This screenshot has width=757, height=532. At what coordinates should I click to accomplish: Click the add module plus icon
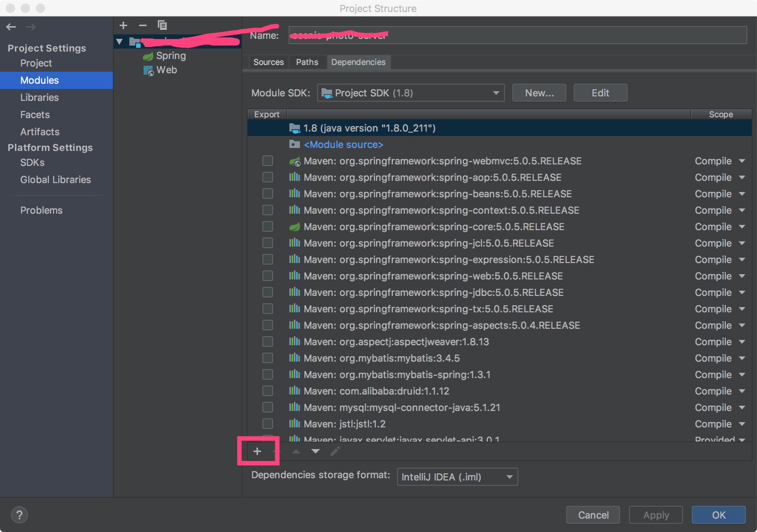click(123, 25)
